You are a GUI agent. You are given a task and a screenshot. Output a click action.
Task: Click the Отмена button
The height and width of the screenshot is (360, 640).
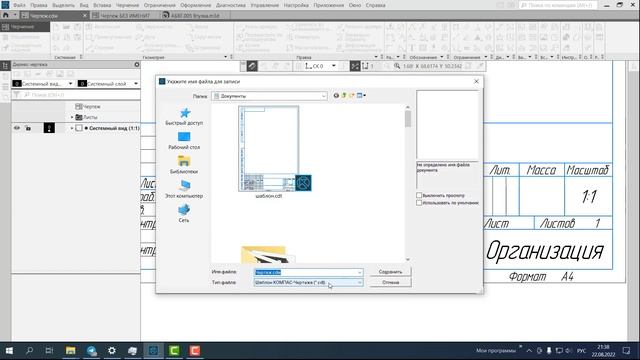point(391,282)
